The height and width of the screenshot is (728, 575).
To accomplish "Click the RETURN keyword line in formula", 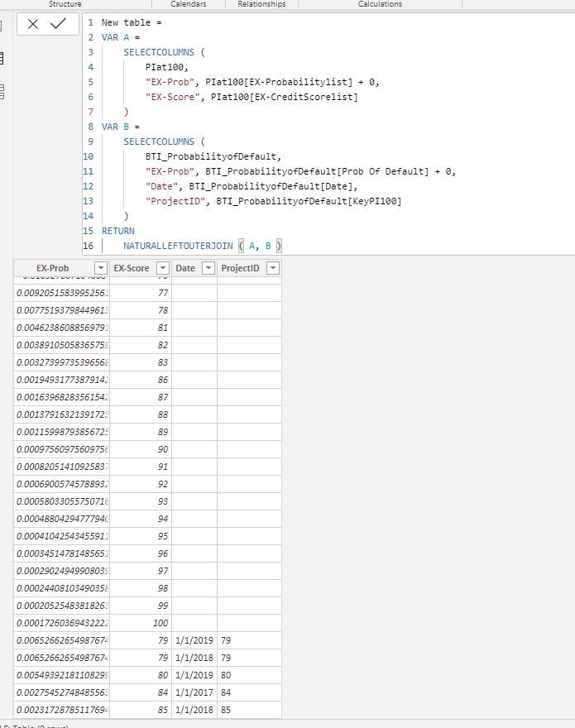I will click(x=118, y=231).
